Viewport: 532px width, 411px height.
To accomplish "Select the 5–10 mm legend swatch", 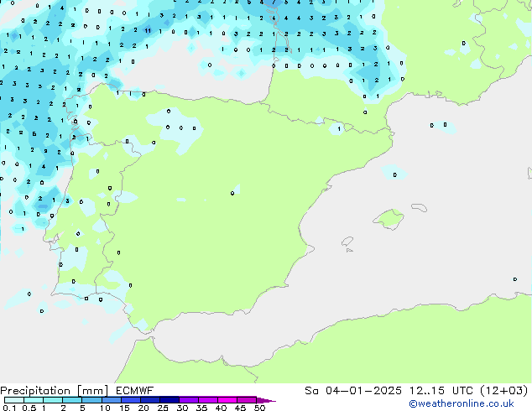I will click(x=92, y=400).
